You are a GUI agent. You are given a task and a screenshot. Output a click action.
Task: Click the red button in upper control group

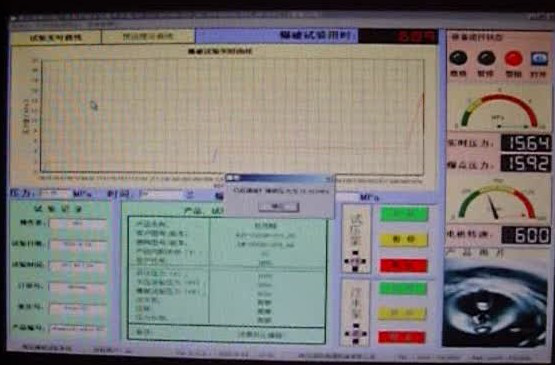pyautogui.click(x=404, y=266)
